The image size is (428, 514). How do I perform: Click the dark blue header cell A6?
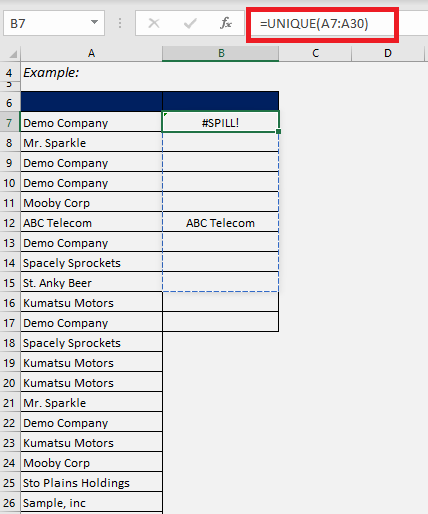tap(91, 101)
